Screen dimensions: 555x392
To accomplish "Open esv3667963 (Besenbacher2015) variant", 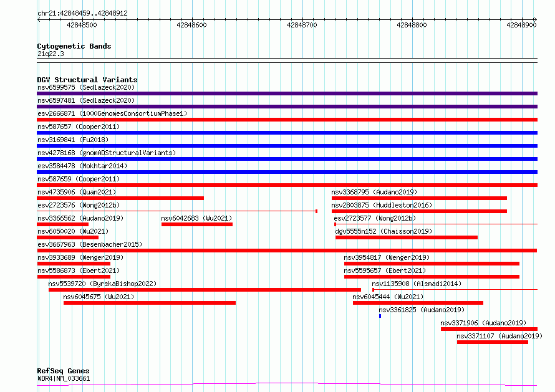I will click(x=90, y=244).
